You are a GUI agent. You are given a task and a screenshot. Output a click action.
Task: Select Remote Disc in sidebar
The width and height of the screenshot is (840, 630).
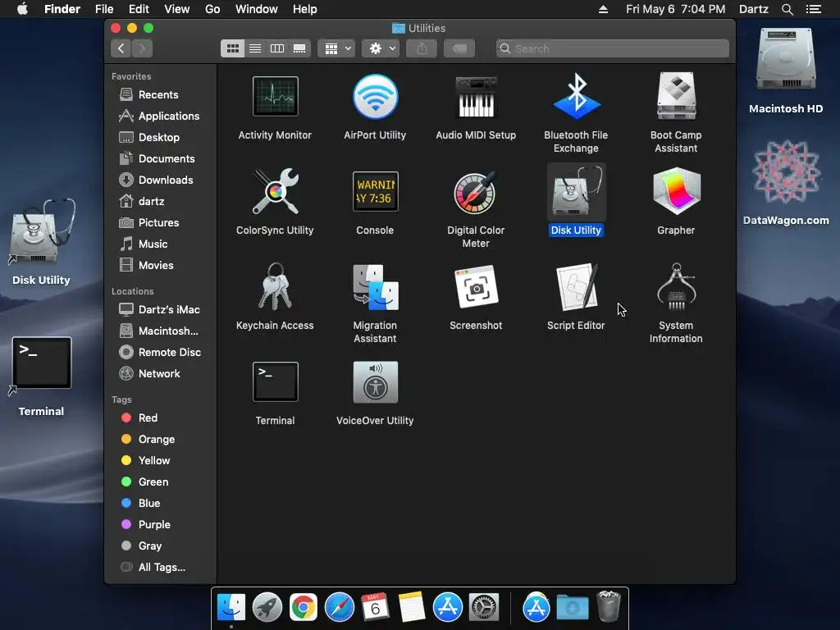160,353
